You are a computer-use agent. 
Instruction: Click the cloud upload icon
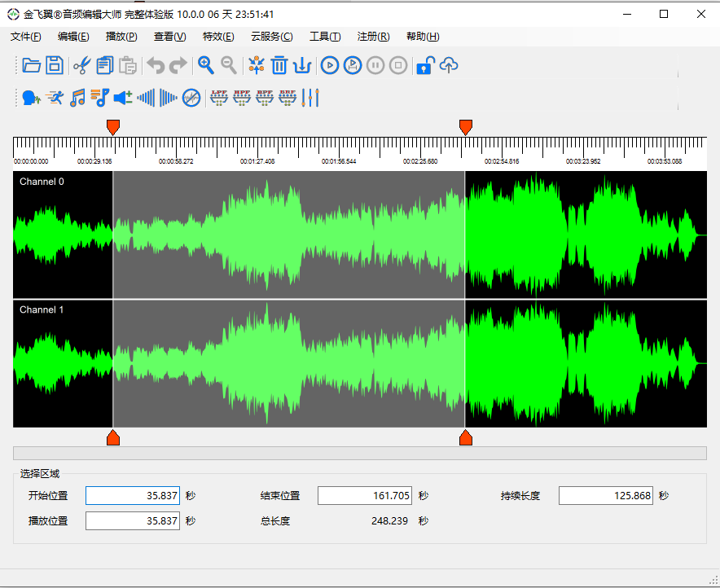click(x=449, y=66)
